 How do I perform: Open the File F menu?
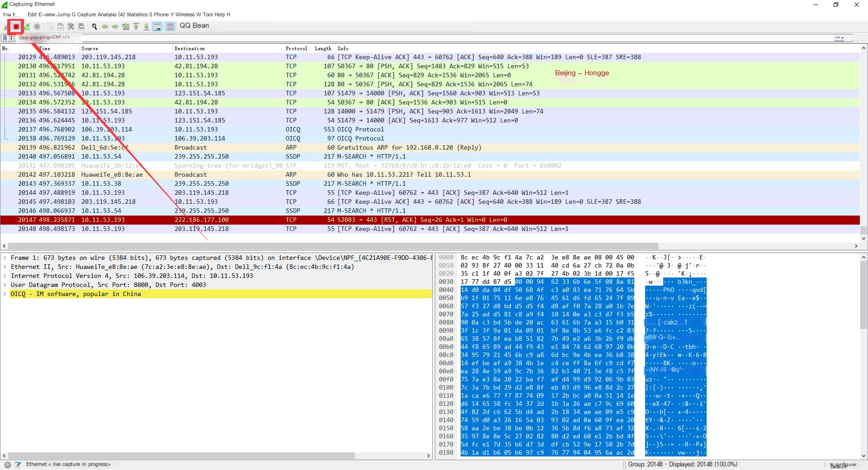point(9,14)
